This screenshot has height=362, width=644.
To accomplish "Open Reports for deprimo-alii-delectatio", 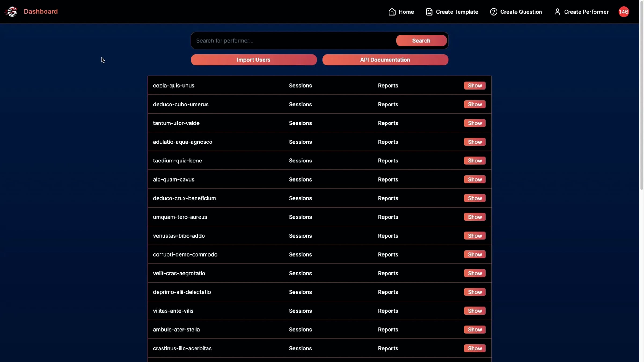I will [x=388, y=292].
